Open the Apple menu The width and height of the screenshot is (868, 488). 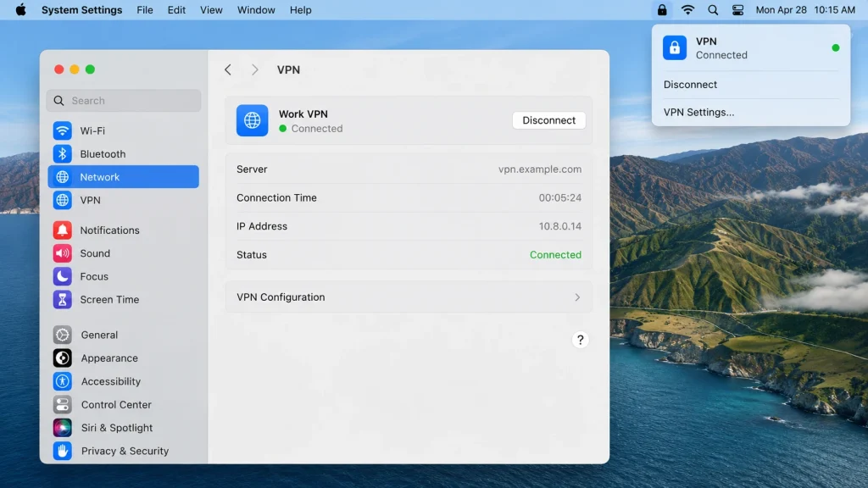coord(21,10)
